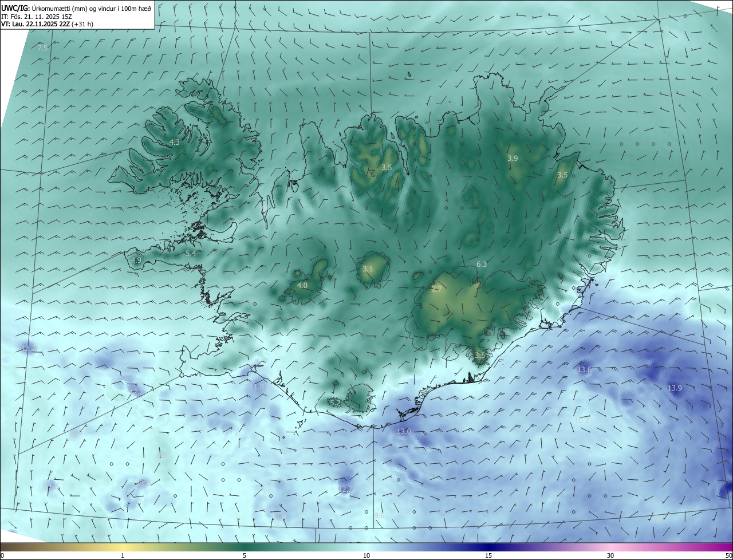The height and width of the screenshot is (560, 733).
Task: Click the UWC/IG map title line
Action: [76, 8]
